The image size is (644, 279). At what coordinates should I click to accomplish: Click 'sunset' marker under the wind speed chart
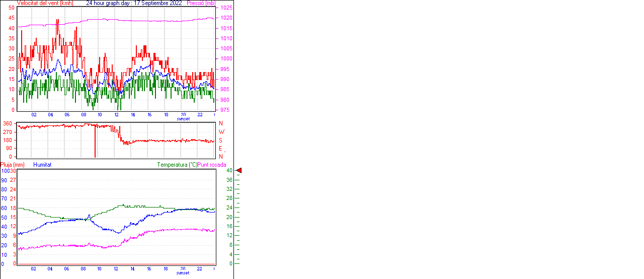point(183,119)
